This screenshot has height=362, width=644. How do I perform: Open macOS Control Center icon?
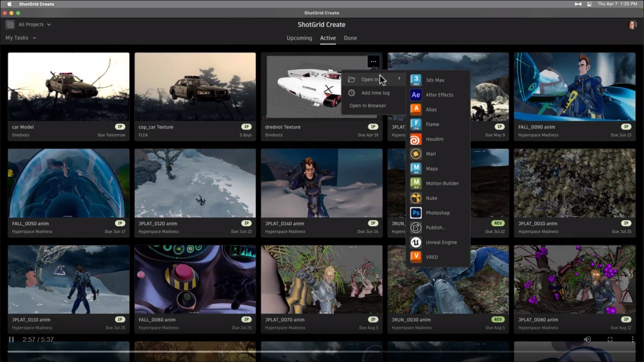coord(589,4)
